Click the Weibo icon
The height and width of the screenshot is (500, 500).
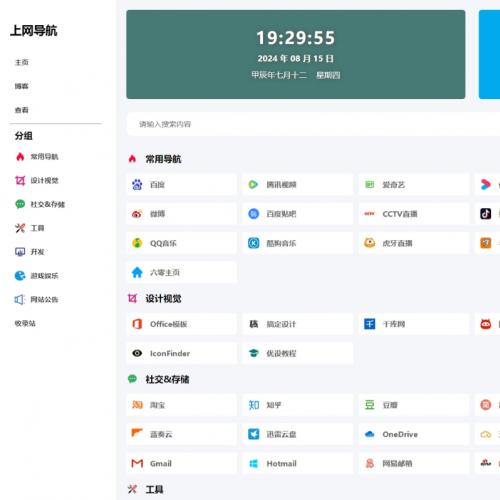[x=137, y=214]
